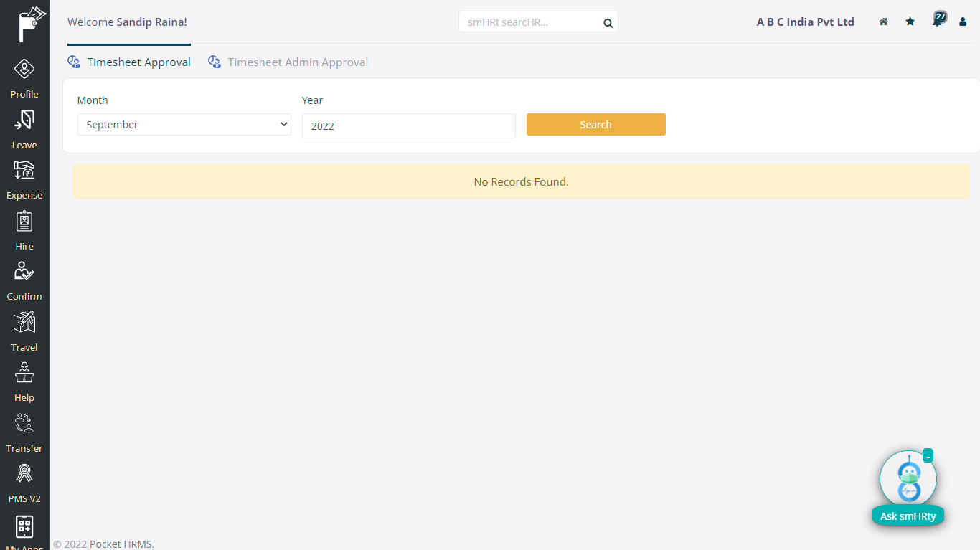Expand the Month dropdown showing September

[184, 124]
